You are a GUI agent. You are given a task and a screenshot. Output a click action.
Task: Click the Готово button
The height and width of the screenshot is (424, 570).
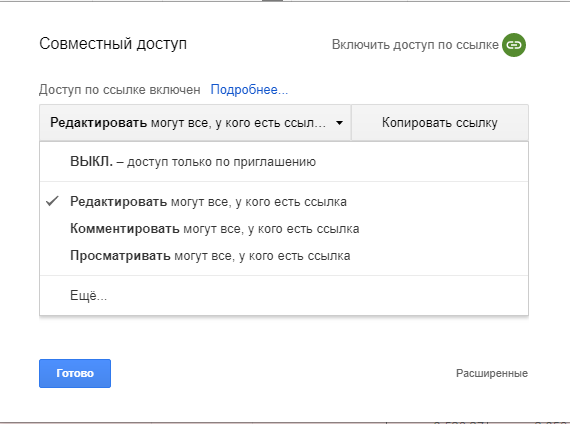click(75, 373)
